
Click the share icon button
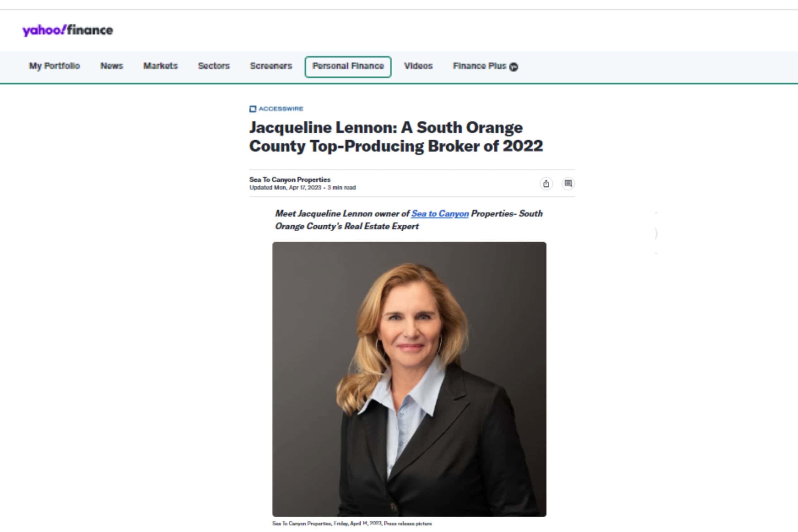(546, 184)
